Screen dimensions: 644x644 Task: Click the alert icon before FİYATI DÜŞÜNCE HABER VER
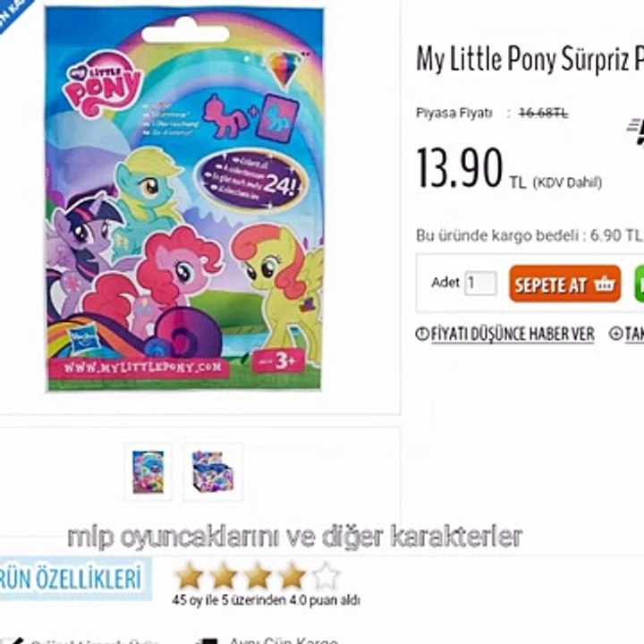coord(422,334)
